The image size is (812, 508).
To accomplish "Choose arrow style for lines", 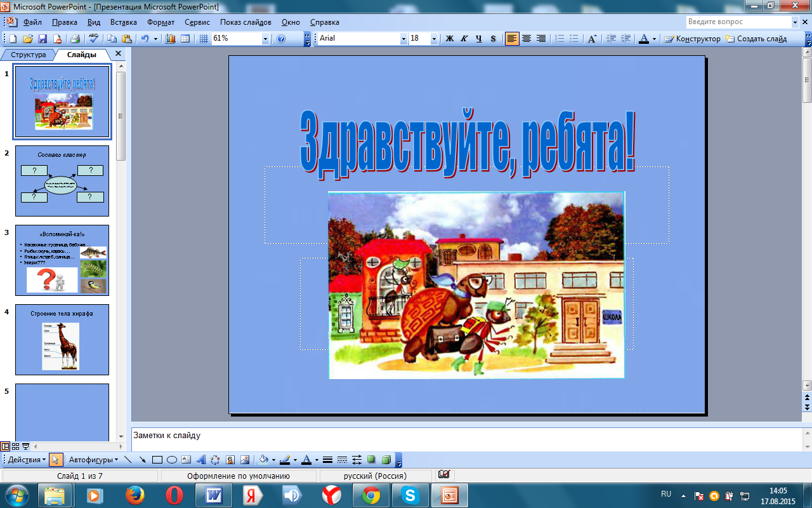I will [357, 460].
